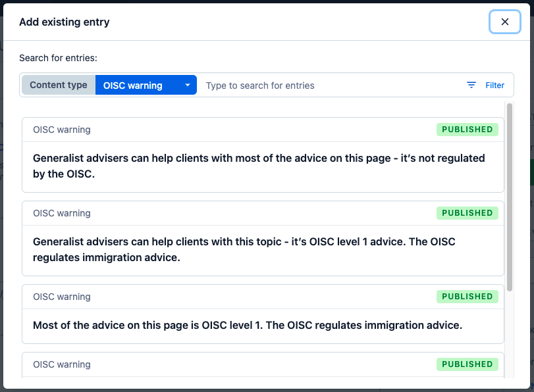The image size is (534, 392).
Task: Click the entries list vertical scrollbar
Action: click(510, 197)
